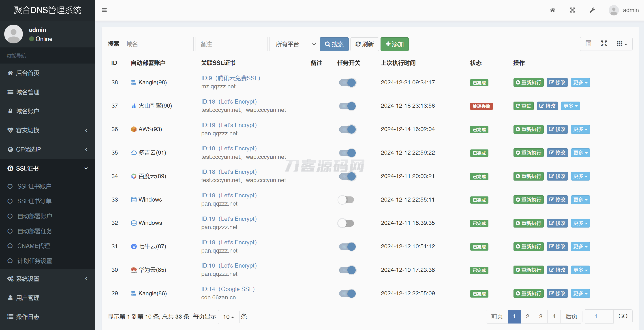
Task: Enable task switch for ID 33 Windows
Action: click(x=346, y=200)
